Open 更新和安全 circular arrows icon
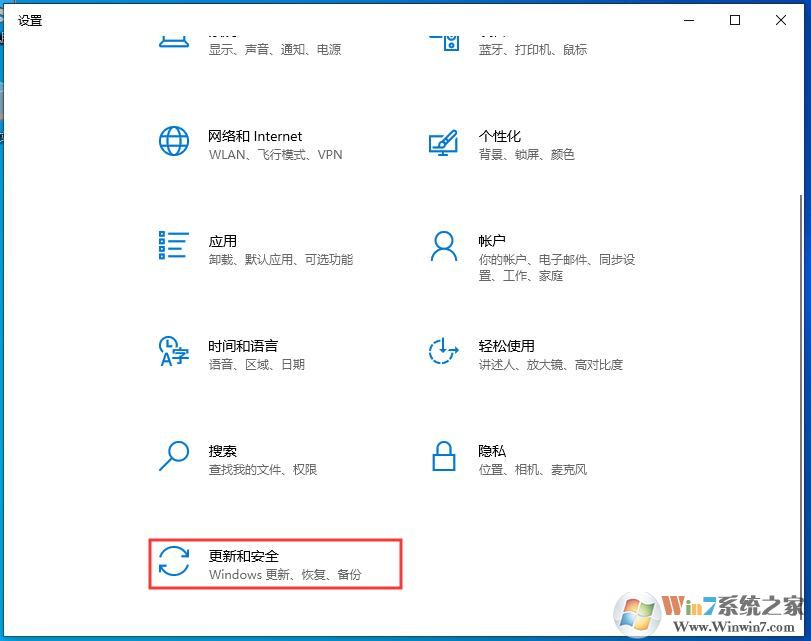The height and width of the screenshot is (641, 811). 174,562
